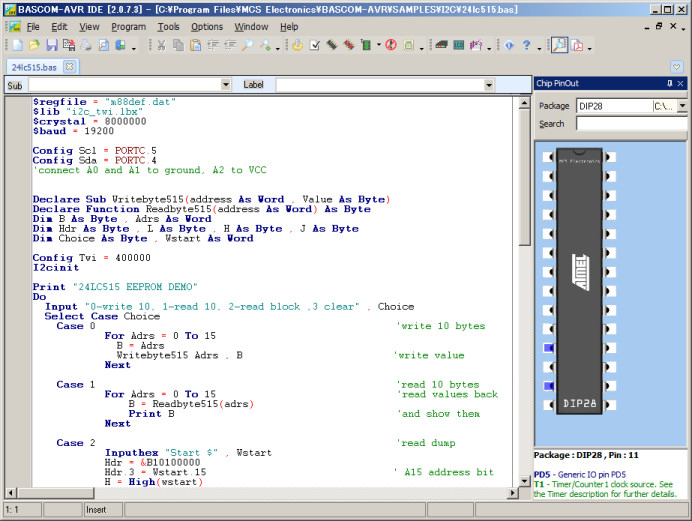Expand the Label dropdown list
Image resolution: width=692 pixels, height=521 pixels.
tap(489, 85)
